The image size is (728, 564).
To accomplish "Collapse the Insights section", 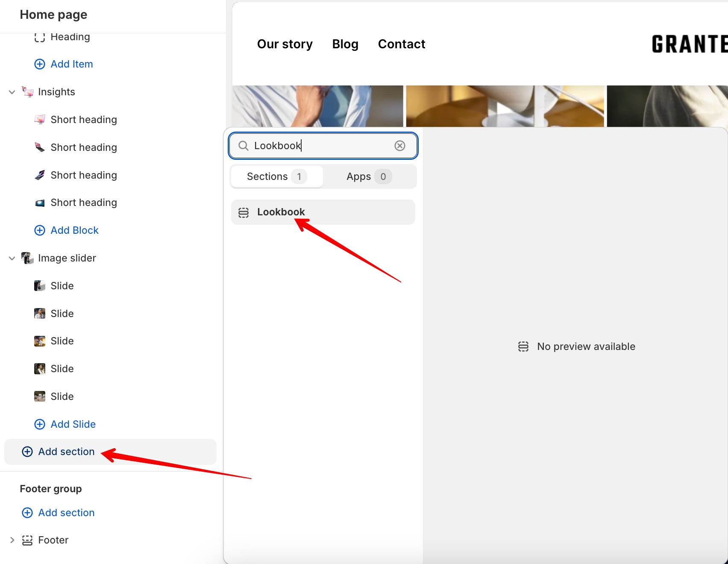I will click(12, 92).
